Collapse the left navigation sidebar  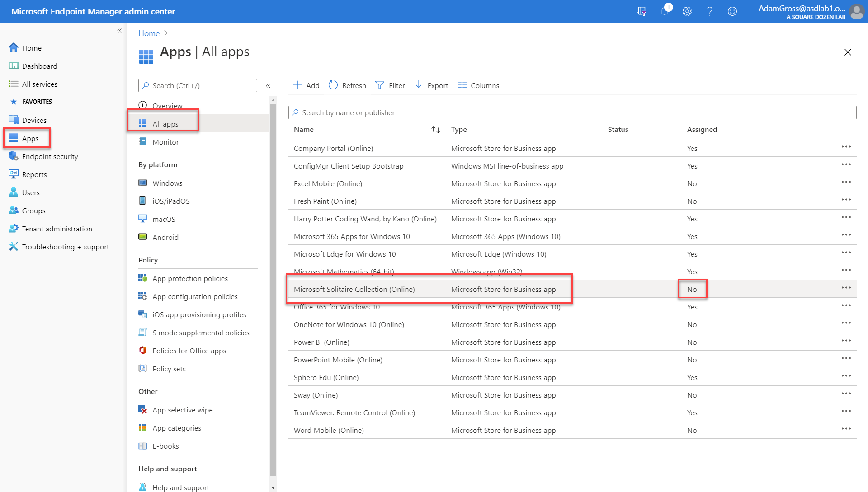(119, 31)
